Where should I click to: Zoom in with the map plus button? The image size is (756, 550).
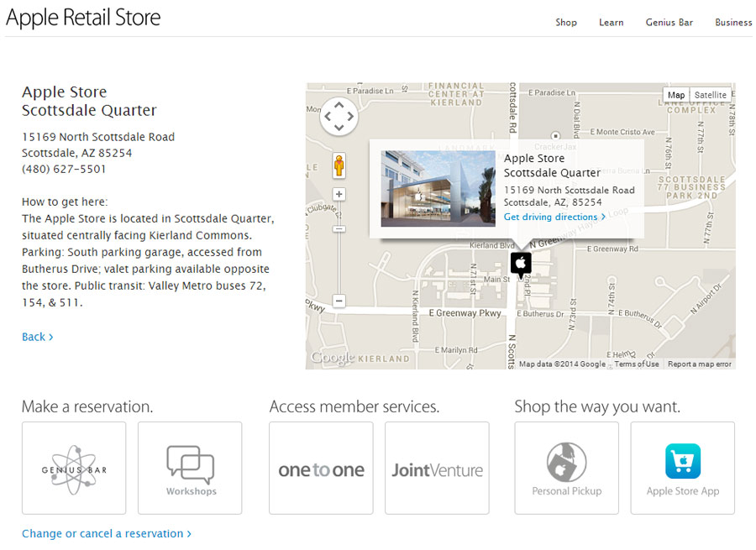(x=339, y=194)
